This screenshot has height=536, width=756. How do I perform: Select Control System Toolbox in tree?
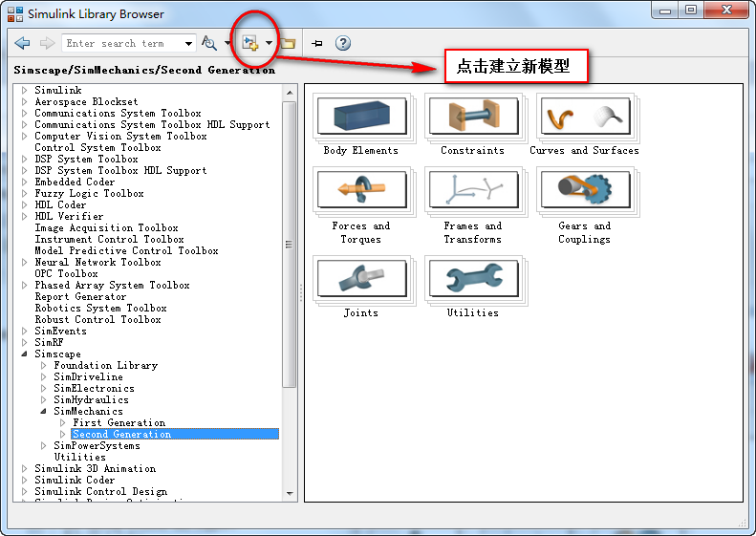[x=97, y=148]
